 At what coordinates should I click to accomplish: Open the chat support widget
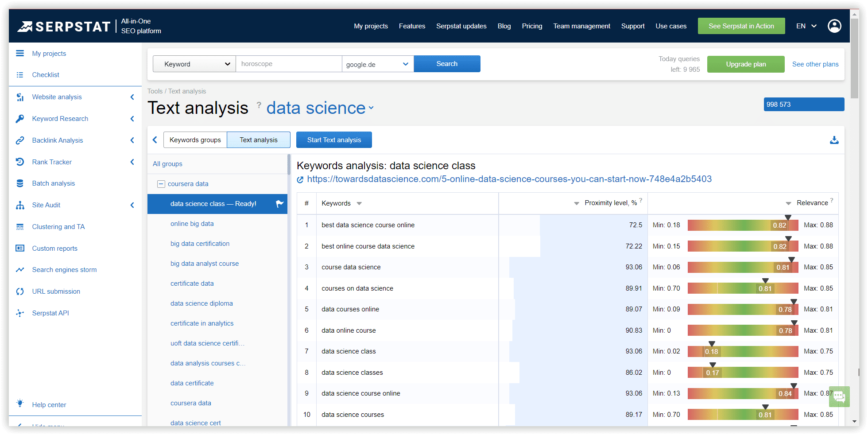tap(839, 396)
